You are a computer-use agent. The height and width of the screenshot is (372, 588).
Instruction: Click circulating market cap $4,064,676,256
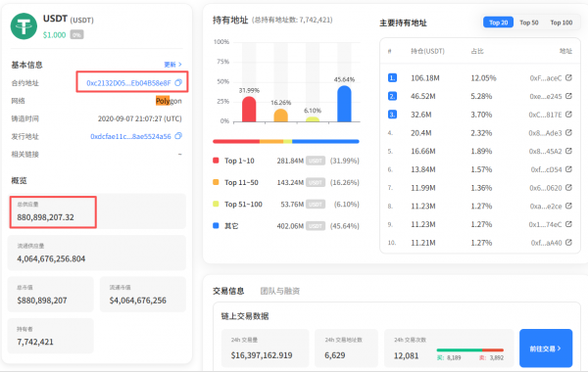click(137, 301)
